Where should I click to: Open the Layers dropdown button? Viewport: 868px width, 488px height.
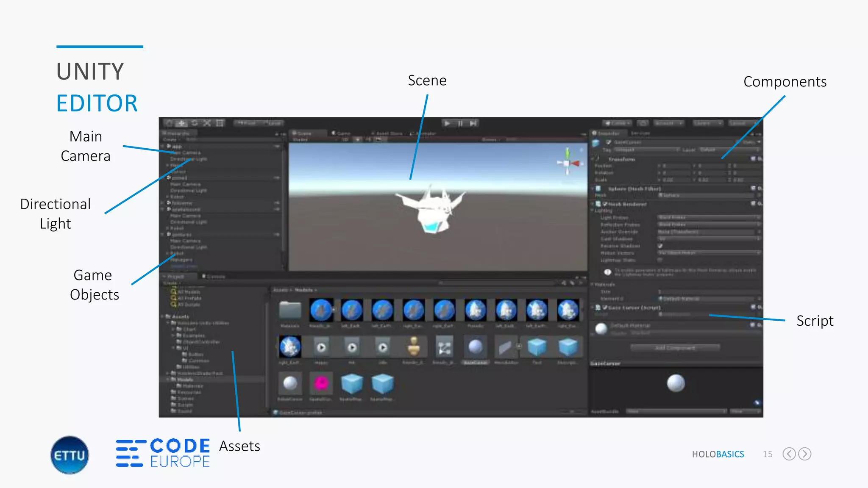[x=707, y=123]
